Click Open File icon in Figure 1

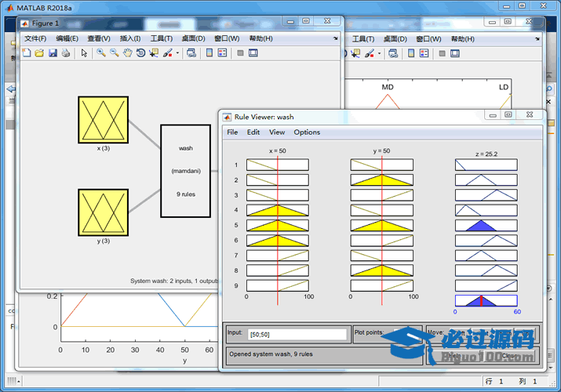pos(39,53)
